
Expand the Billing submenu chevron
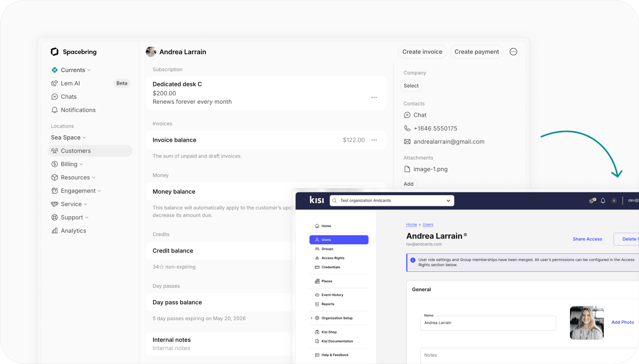(81, 165)
